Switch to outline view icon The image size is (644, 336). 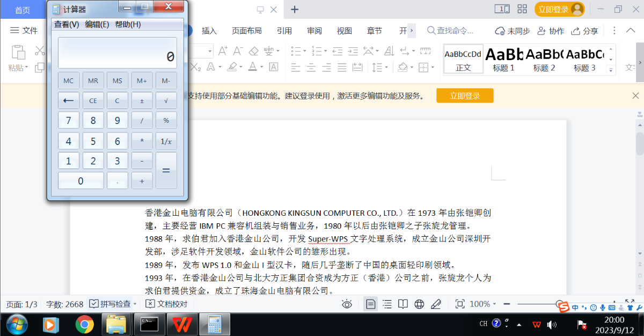pyautogui.click(x=387, y=304)
